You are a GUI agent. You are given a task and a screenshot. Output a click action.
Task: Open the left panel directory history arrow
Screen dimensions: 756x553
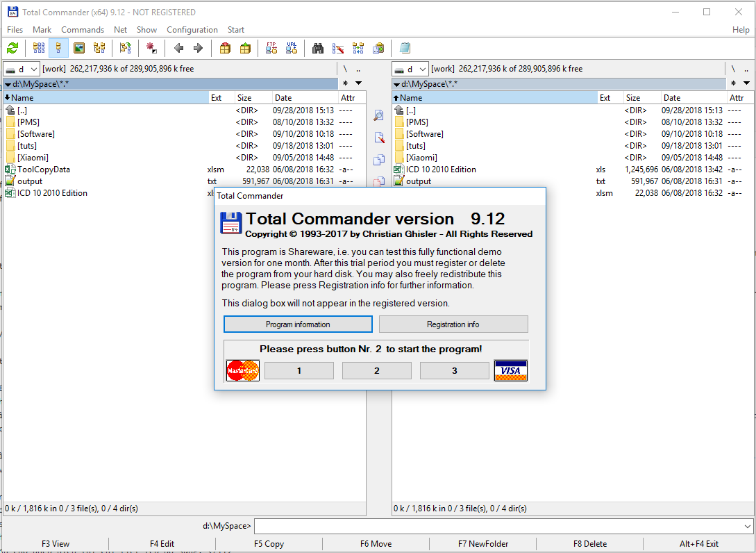(x=358, y=83)
